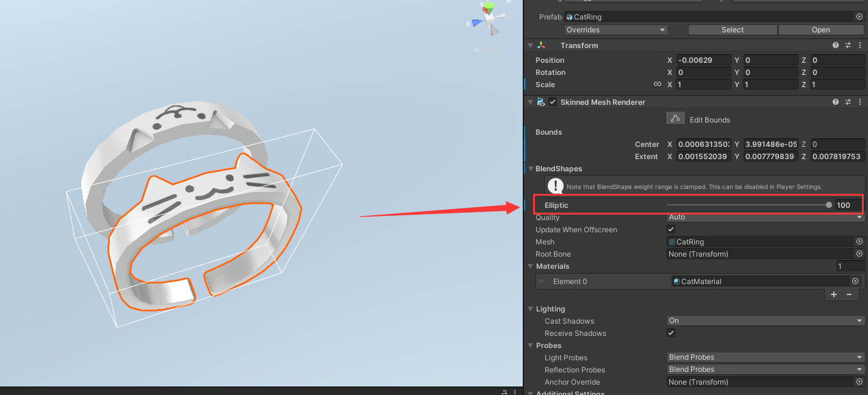868x395 pixels.
Task: Collapse the Transform component foldout
Action: [x=530, y=46]
